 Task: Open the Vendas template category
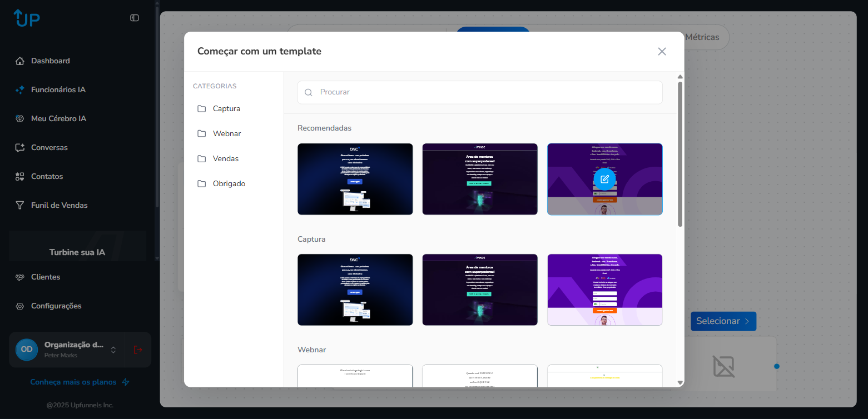(225, 158)
